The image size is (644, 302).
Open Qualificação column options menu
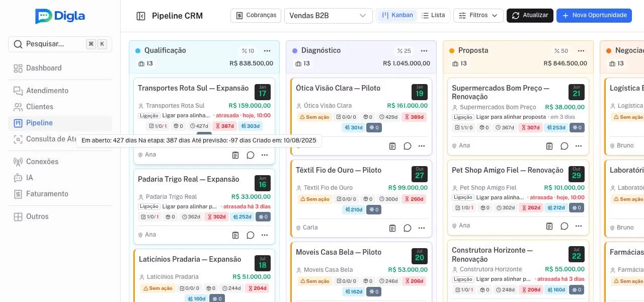tap(267, 51)
